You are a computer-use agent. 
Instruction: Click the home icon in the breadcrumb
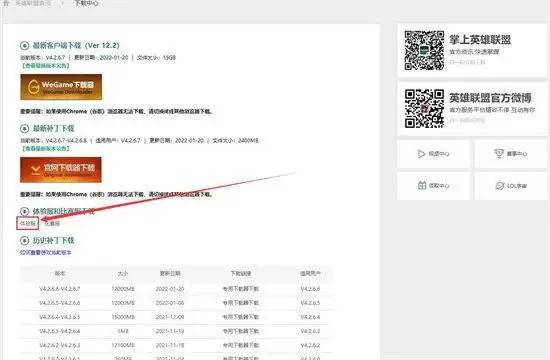(x=6, y=3)
